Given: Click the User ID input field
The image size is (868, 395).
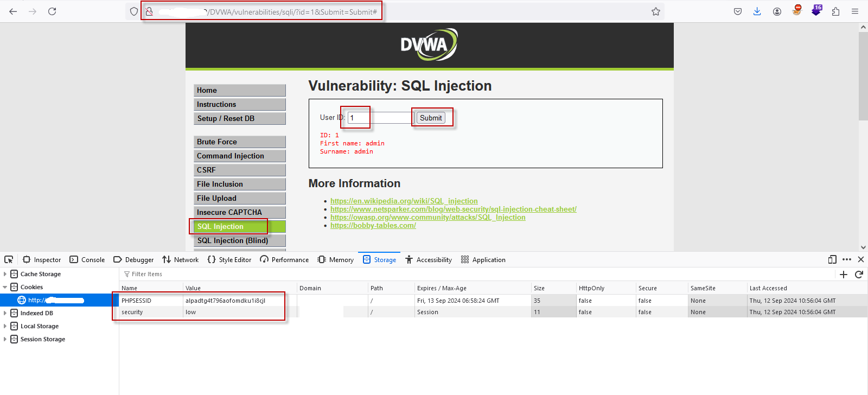Looking at the screenshot, I should (x=380, y=118).
